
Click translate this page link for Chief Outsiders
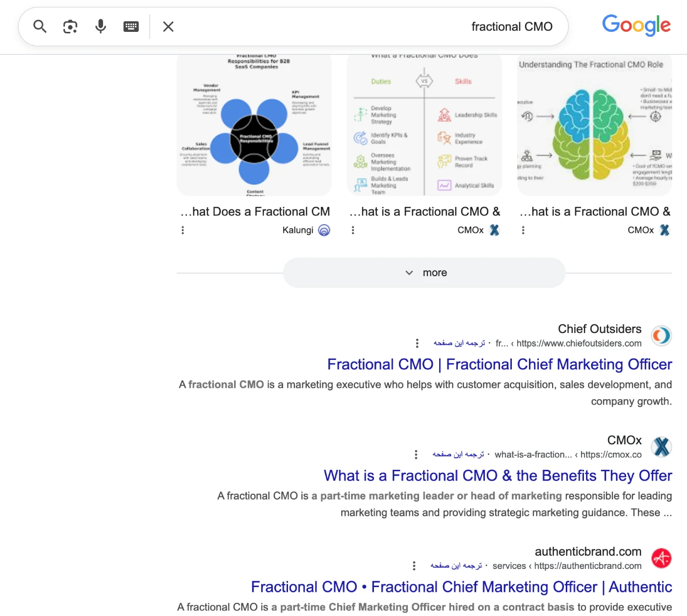459,343
